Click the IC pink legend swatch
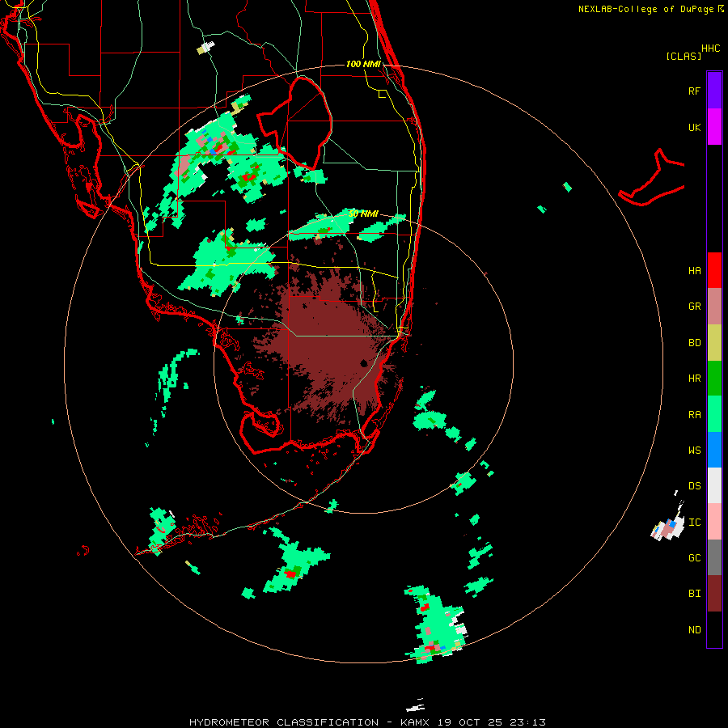Screen dimensions: 728x728 pos(714,522)
